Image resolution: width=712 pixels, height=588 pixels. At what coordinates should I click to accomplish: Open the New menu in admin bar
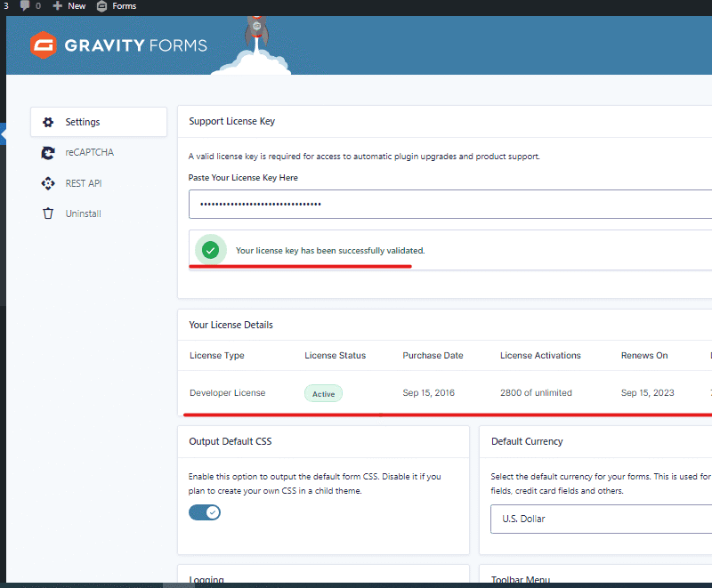coord(69,6)
